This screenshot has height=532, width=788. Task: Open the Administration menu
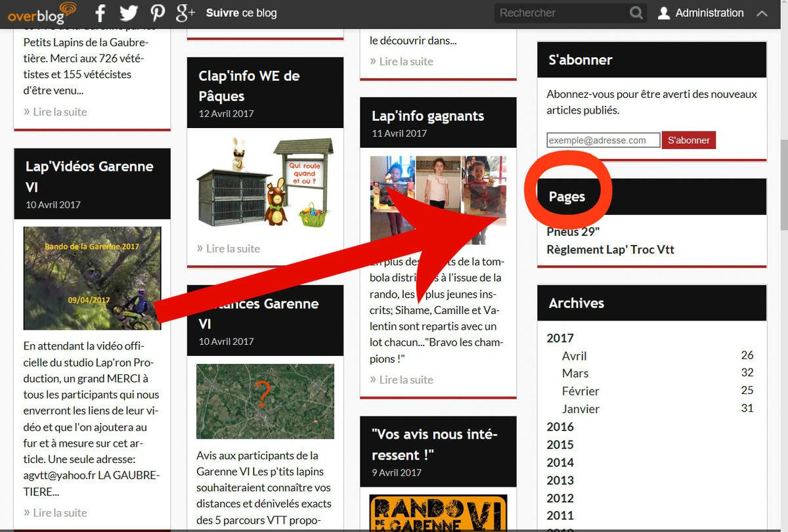click(709, 13)
